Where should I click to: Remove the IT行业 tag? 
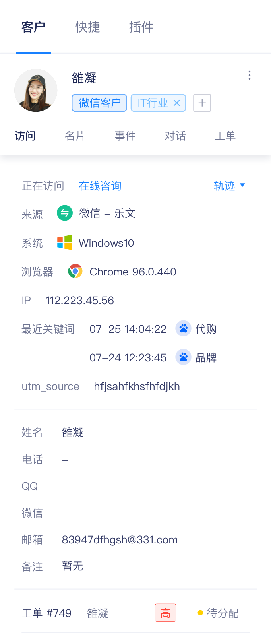pos(177,103)
